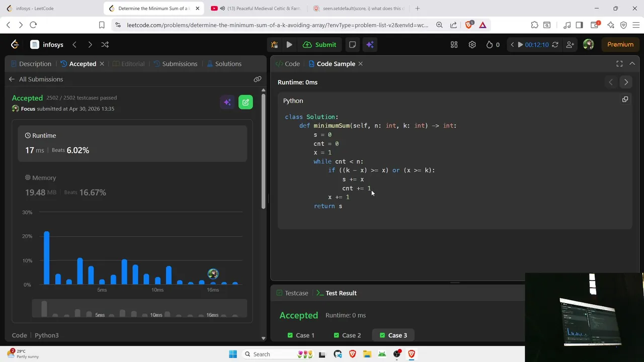
Task: Open a new browser tab
Action: [x=418, y=9]
